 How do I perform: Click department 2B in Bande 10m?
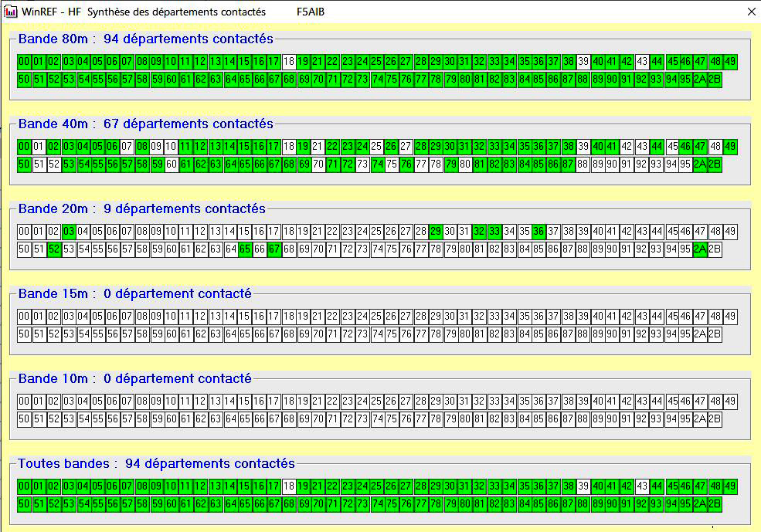coord(715,419)
